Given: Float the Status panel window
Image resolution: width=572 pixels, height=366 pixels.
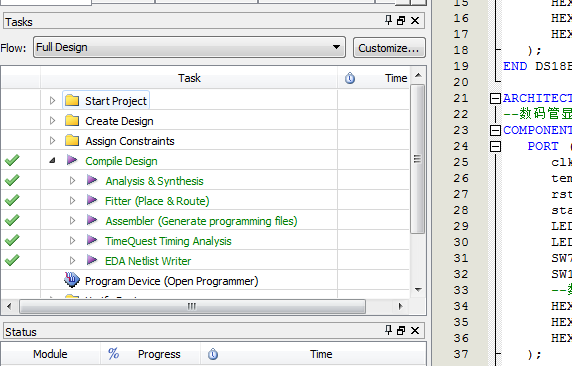Looking at the screenshot, I should tap(401, 331).
